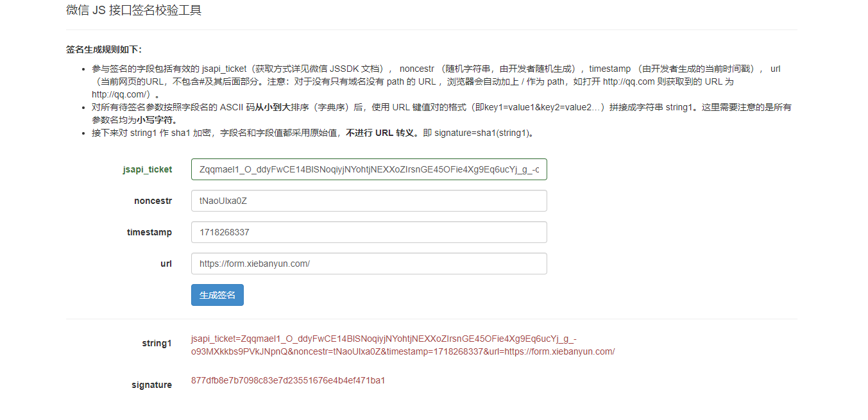The image size is (868, 420).
Task: Click the 生成签名 button
Action: [x=217, y=295]
